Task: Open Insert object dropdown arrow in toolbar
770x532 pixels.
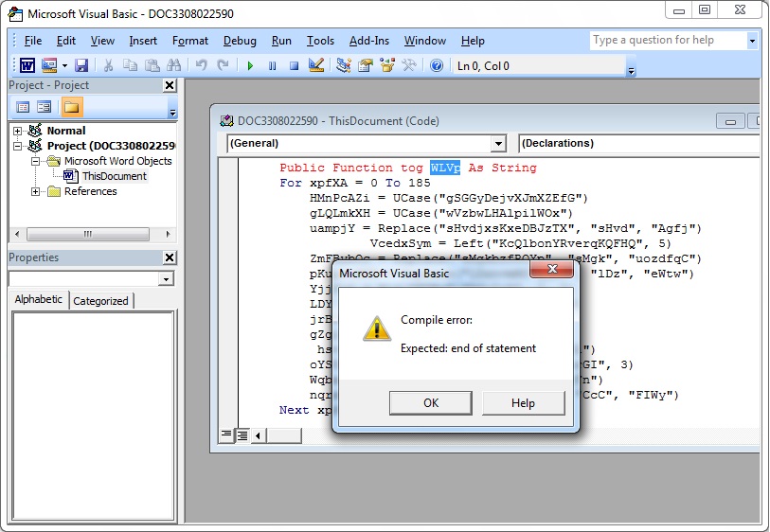Action: (64, 65)
